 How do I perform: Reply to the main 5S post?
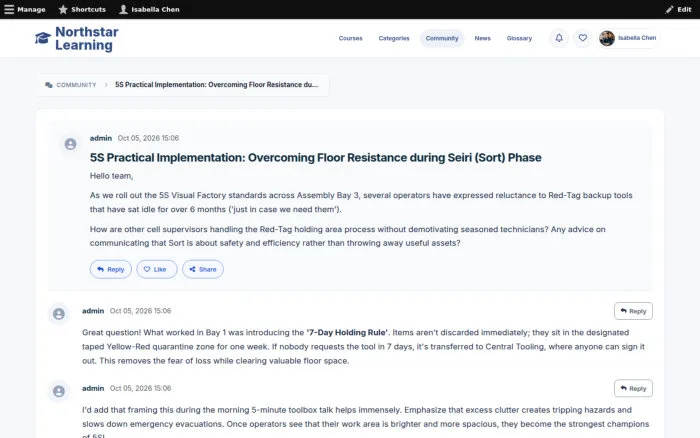pyautogui.click(x=111, y=269)
